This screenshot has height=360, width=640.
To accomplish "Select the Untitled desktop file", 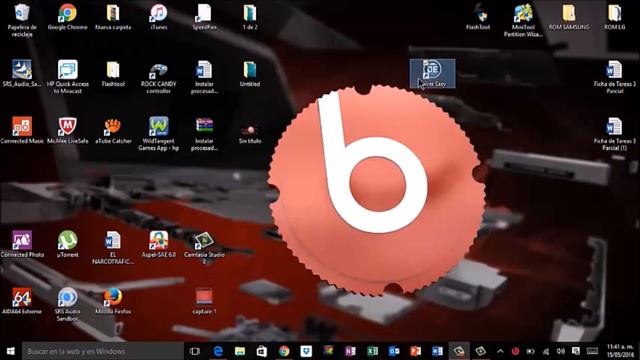I will pyautogui.click(x=250, y=73).
